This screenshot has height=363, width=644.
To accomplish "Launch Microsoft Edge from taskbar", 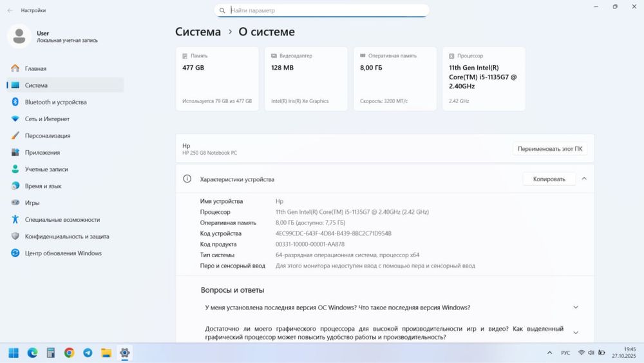I will click(32, 353).
